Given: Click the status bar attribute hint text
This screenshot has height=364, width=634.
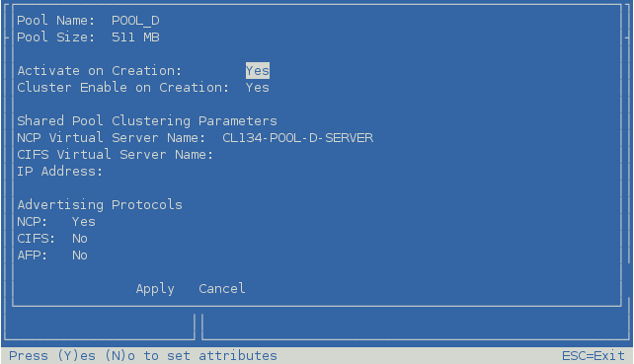Looking at the screenshot, I should click(143, 355).
